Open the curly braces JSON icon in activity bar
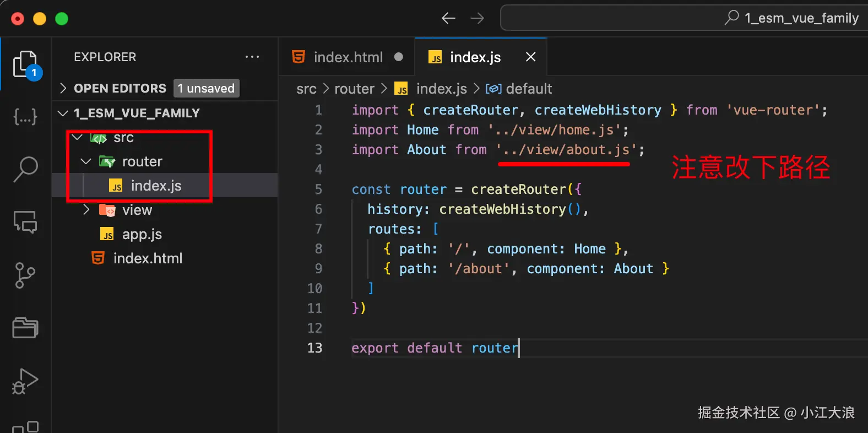The width and height of the screenshot is (868, 433). pyautogui.click(x=25, y=116)
